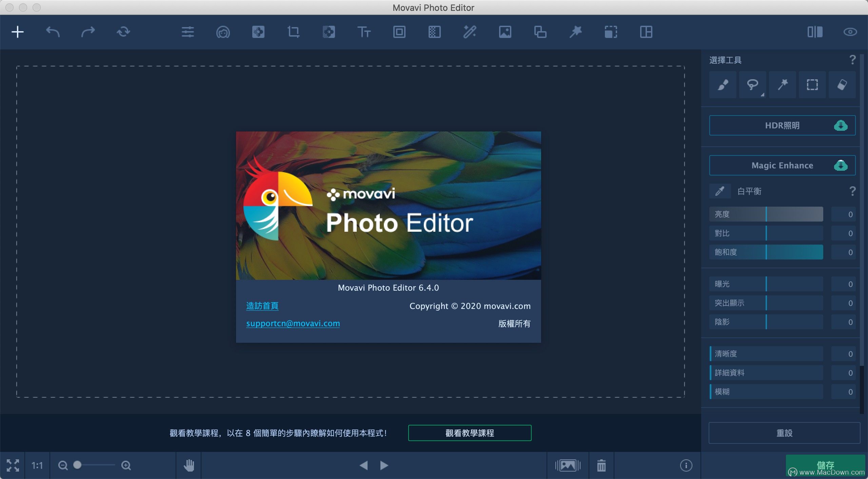Open the object removal tool icon
This screenshot has height=479, width=868.
tap(258, 32)
